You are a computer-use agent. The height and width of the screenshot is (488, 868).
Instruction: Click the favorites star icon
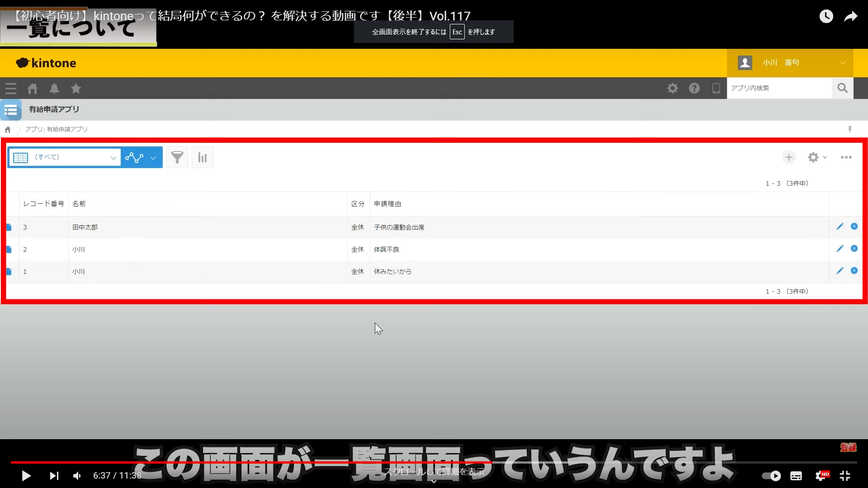[x=76, y=89]
